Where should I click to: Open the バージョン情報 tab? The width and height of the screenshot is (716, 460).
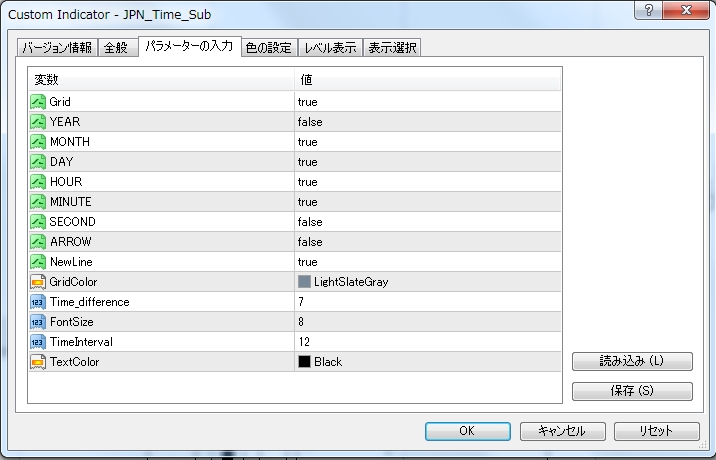(57, 48)
